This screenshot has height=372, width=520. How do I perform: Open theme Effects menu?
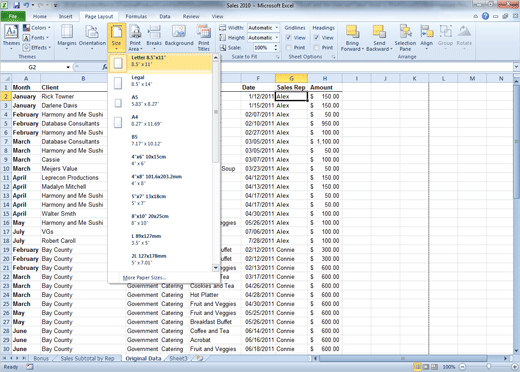coord(37,48)
